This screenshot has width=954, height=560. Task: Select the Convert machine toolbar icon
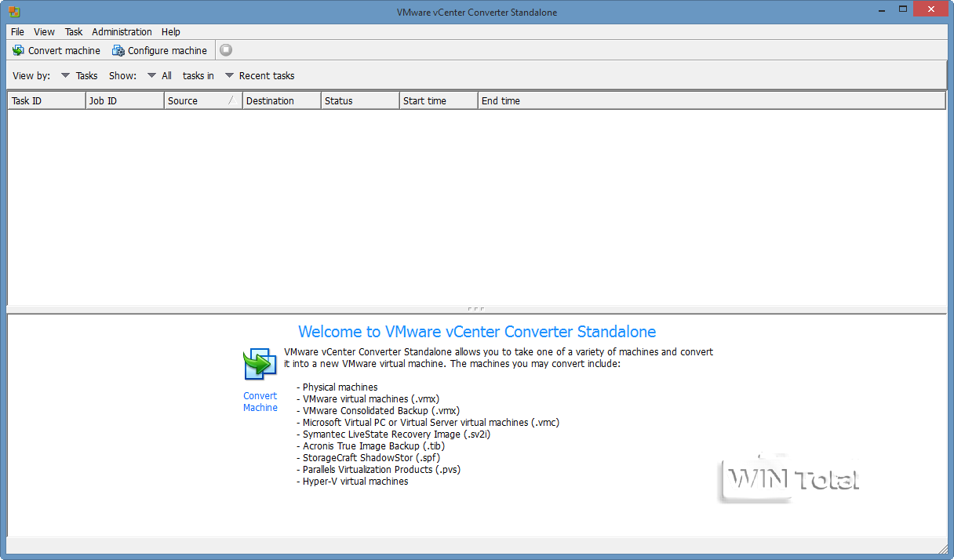tap(17, 50)
